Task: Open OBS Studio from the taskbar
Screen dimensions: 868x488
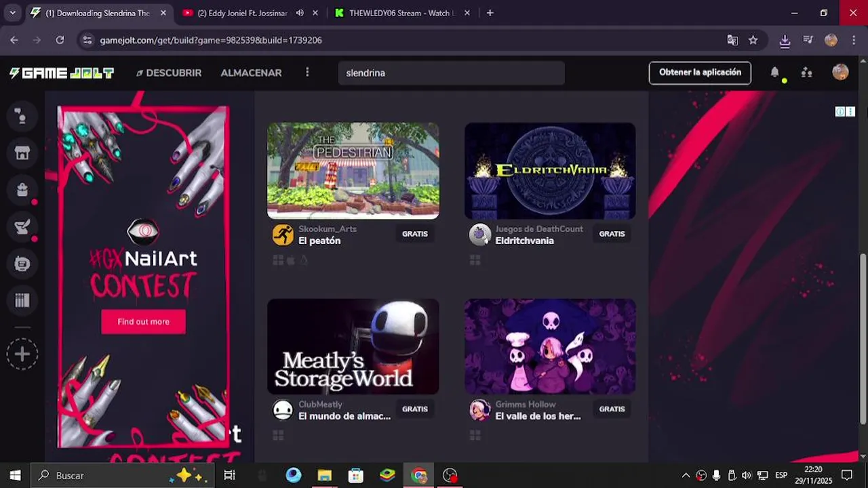Action: [x=450, y=476]
